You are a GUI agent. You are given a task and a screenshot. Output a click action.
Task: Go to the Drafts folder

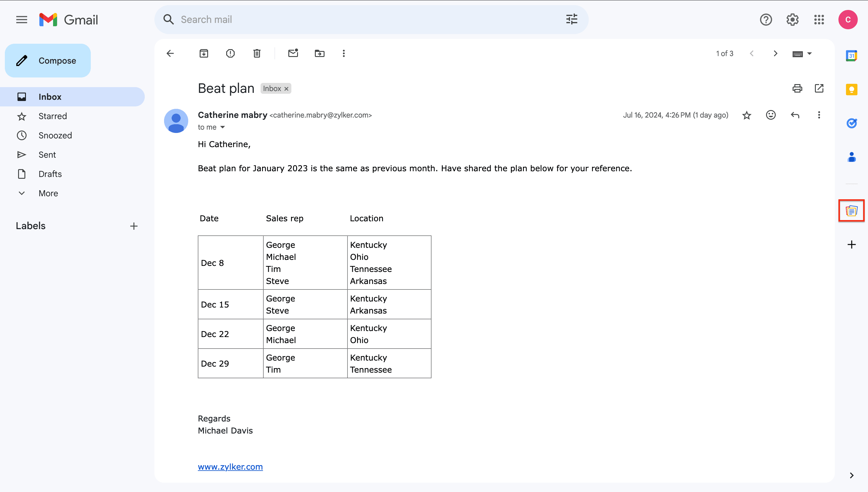tap(50, 174)
